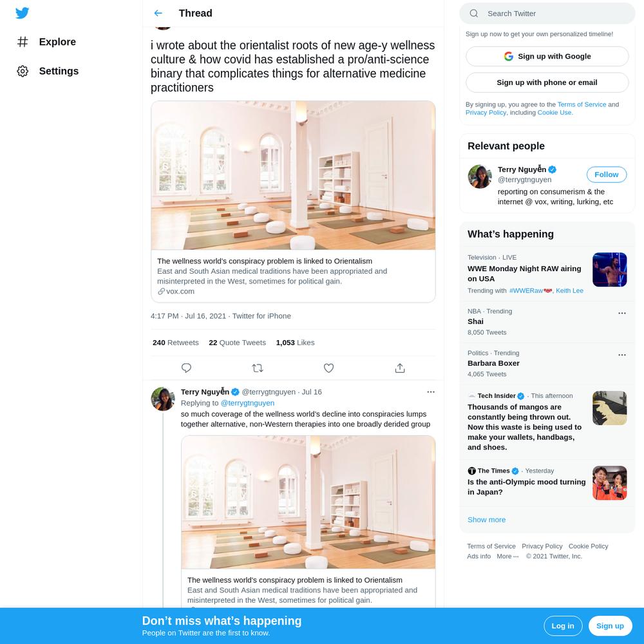Open the yoga studio article image
This screenshot has width=644, height=644.
coord(293,175)
